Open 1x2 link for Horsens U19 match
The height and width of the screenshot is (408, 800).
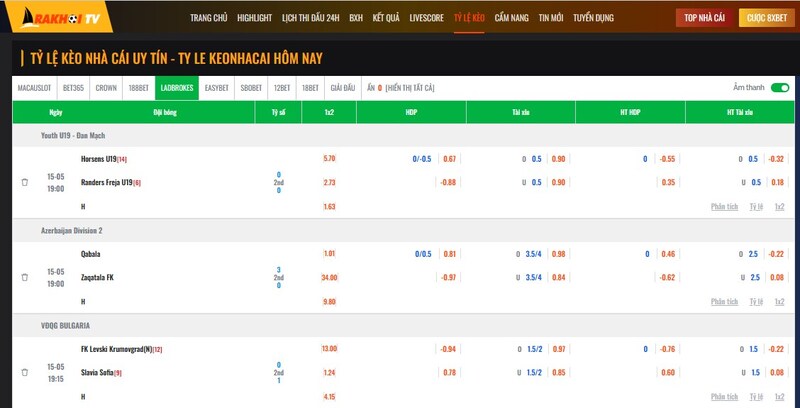pos(779,207)
